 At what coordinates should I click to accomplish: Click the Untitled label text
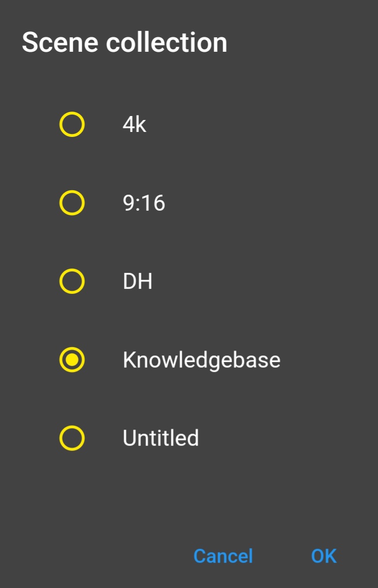(160, 438)
